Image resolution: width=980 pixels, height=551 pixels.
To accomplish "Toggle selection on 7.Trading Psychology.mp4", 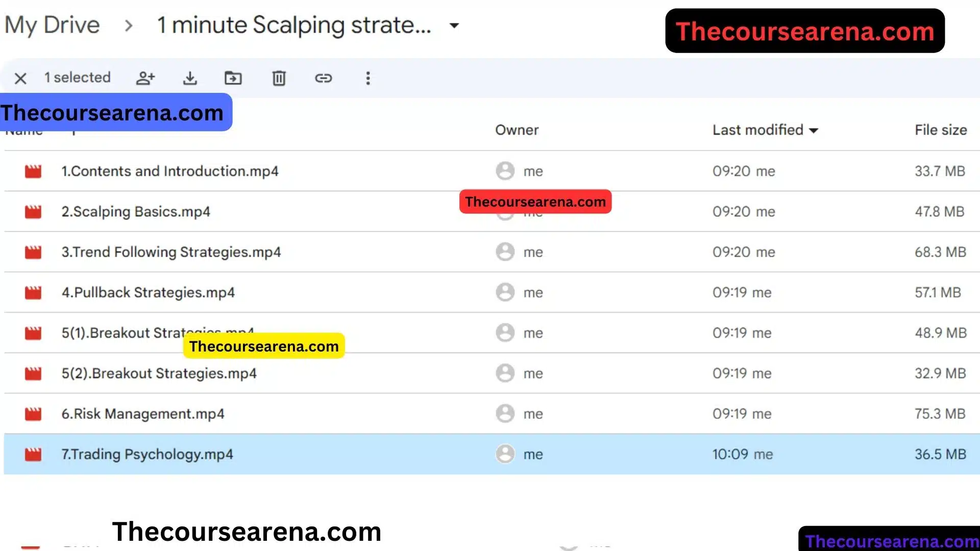I will tap(146, 454).
